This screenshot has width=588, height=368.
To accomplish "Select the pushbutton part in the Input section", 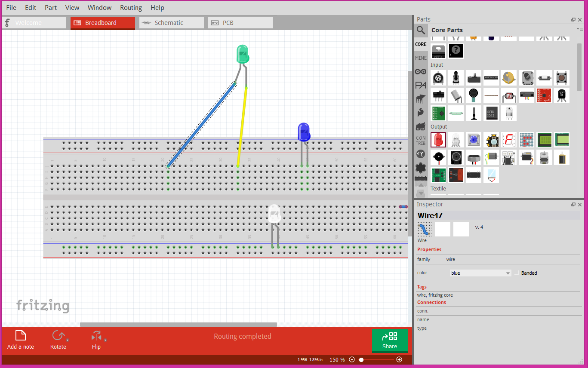I will point(561,78).
